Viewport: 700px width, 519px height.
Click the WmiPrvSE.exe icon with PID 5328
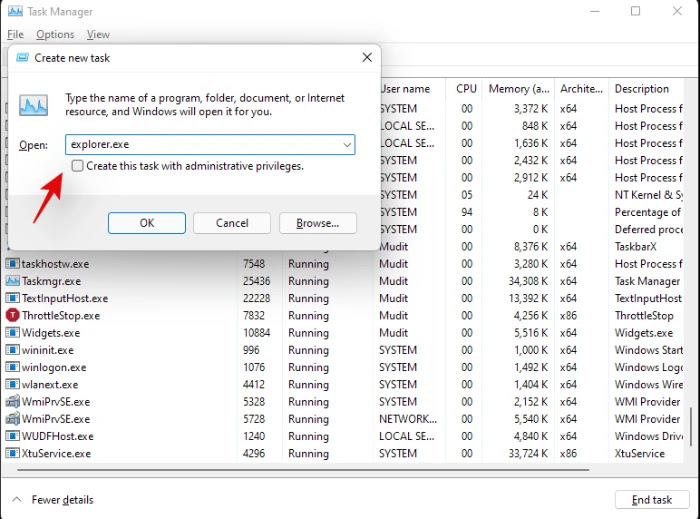12,401
